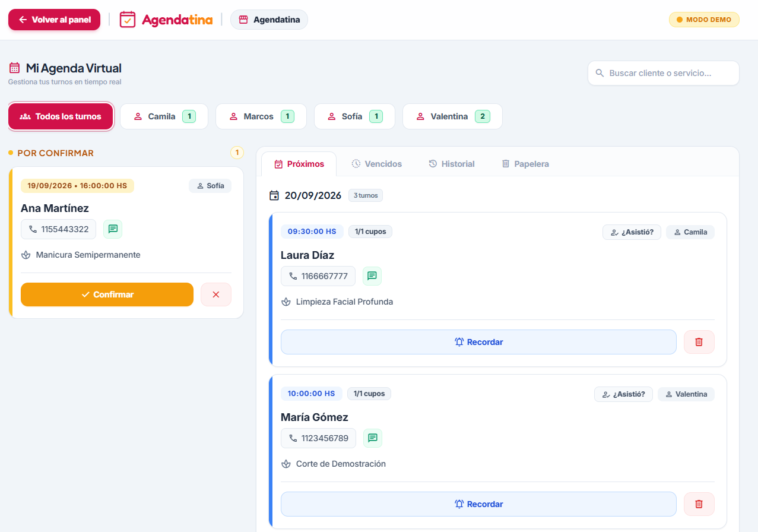Screen dimensions: 758x532
Task: Open the Historial tab
Action: tap(452, 164)
